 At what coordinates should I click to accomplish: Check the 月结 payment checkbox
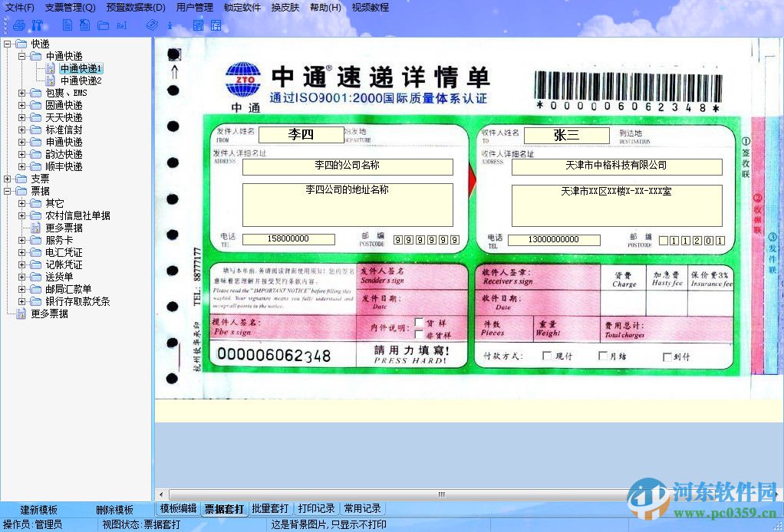pos(603,355)
